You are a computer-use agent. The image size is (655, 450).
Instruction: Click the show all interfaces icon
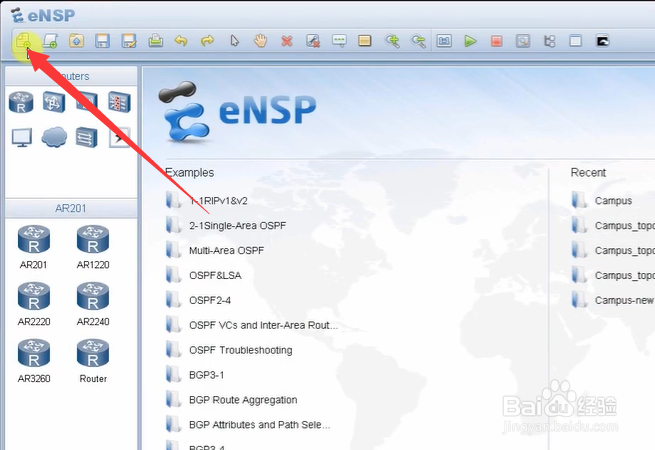click(x=550, y=41)
